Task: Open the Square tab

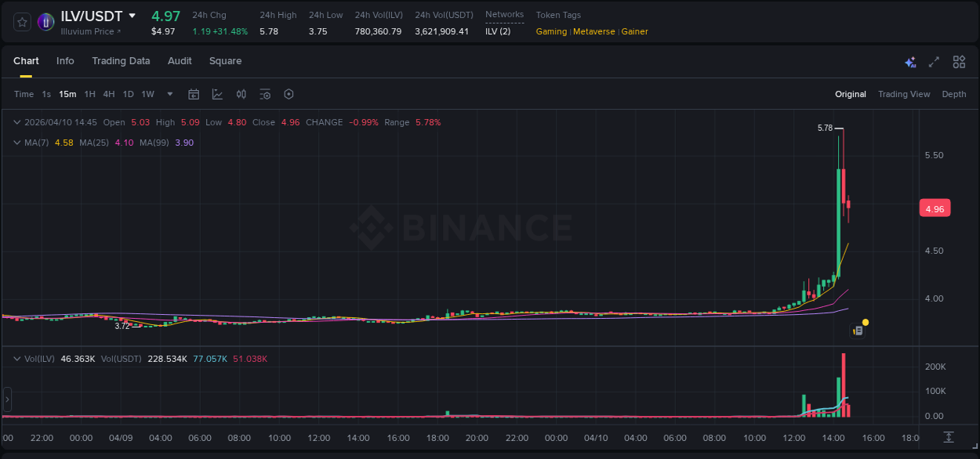Action: coord(225,60)
